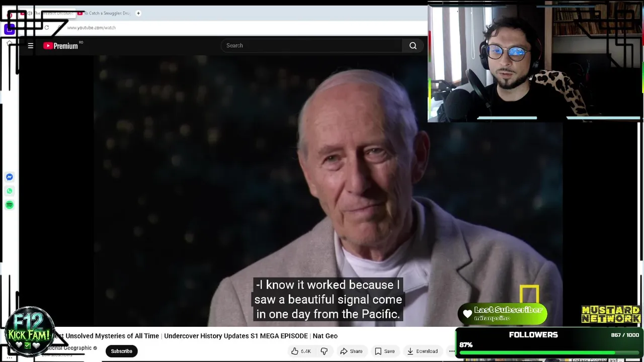This screenshot has width=644, height=362.
Task: Like the video (6.4K thumbs up)
Action: [x=301, y=351]
